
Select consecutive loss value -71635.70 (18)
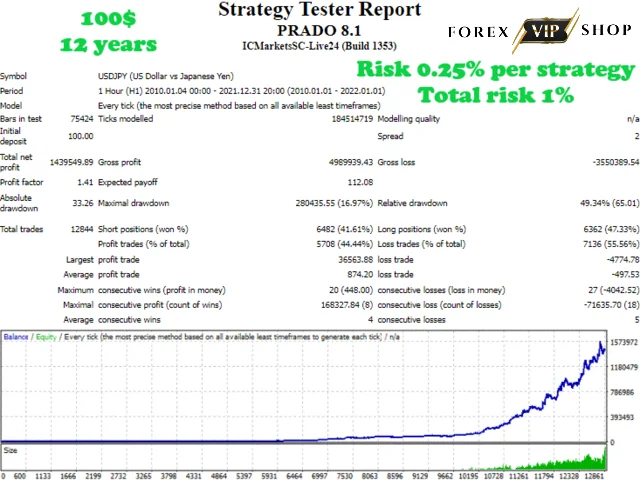point(610,305)
